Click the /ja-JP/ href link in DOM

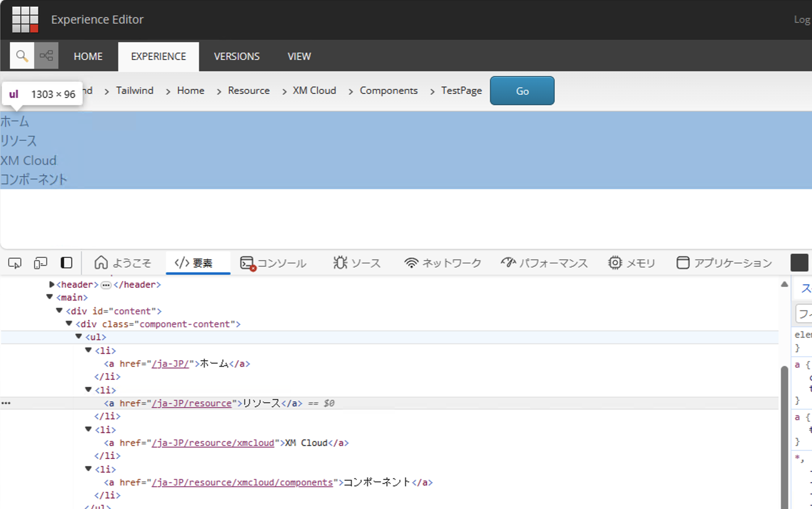[x=170, y=364]
